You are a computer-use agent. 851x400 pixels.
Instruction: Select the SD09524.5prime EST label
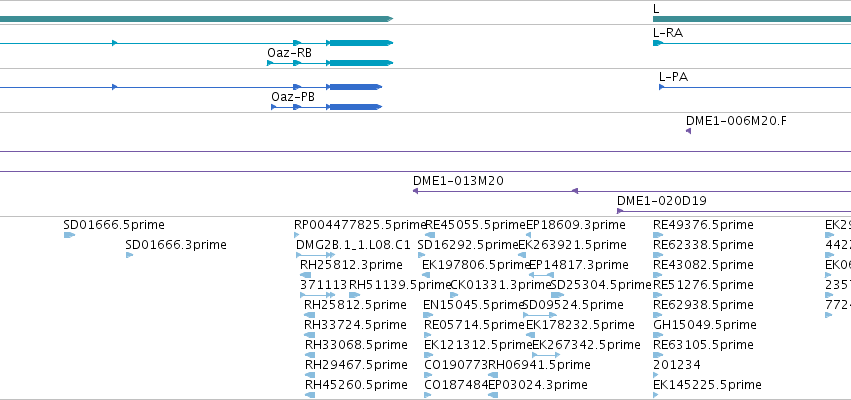click(573, 305)
